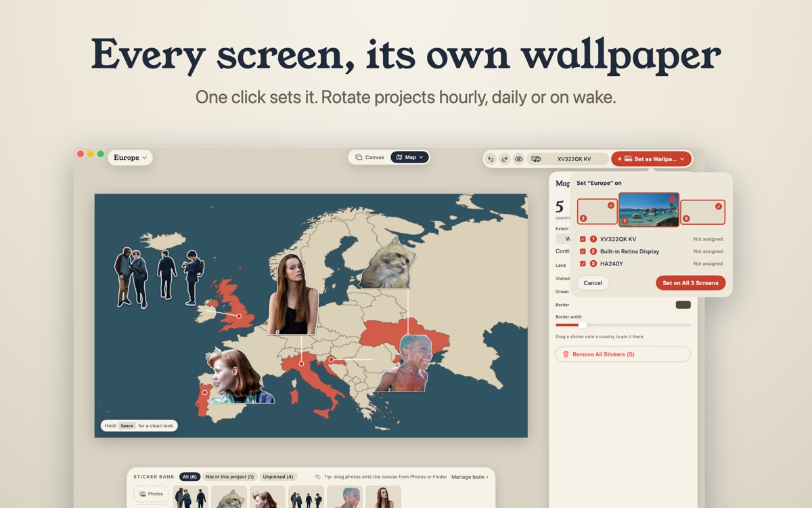The height and width of the screenshot is (508, 812).
Task: Click the Map tab's dropdown chevron
Action: pyautogui.click(x=422, y=157)
